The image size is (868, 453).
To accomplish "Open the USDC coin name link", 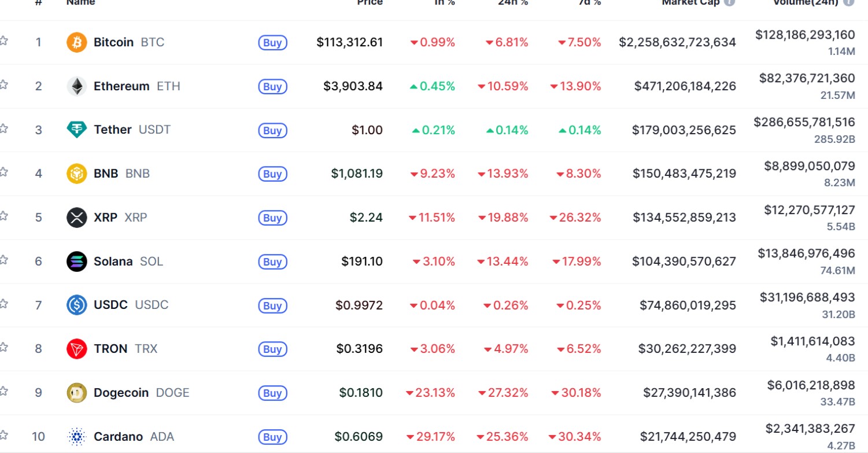I will point(131,305).
